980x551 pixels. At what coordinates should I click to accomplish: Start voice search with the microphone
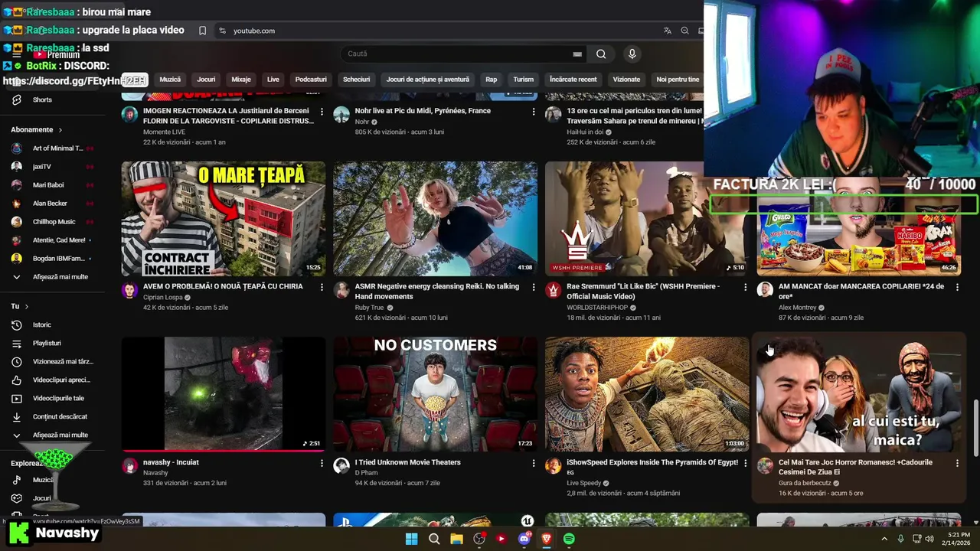coord(632,54)
